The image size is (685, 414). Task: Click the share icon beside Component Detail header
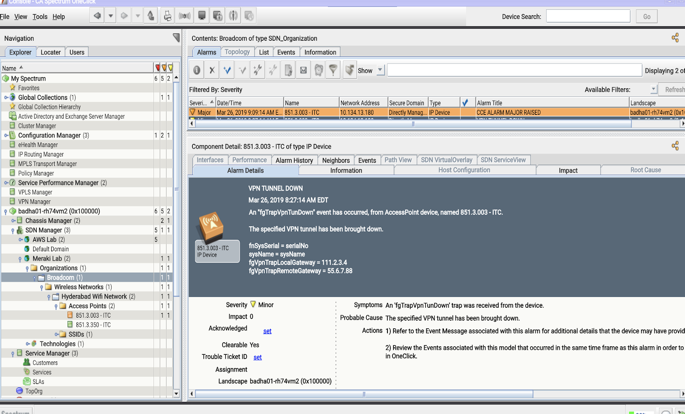click(675, 146)
